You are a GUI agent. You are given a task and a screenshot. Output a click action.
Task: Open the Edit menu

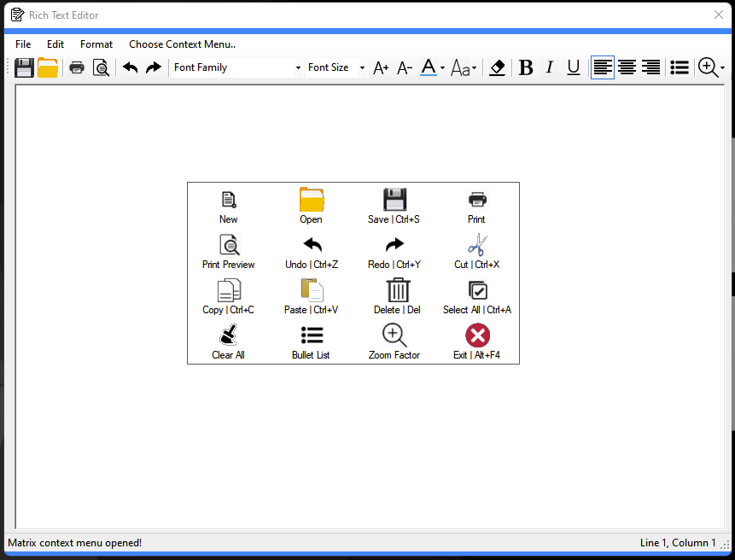[55, 44]
